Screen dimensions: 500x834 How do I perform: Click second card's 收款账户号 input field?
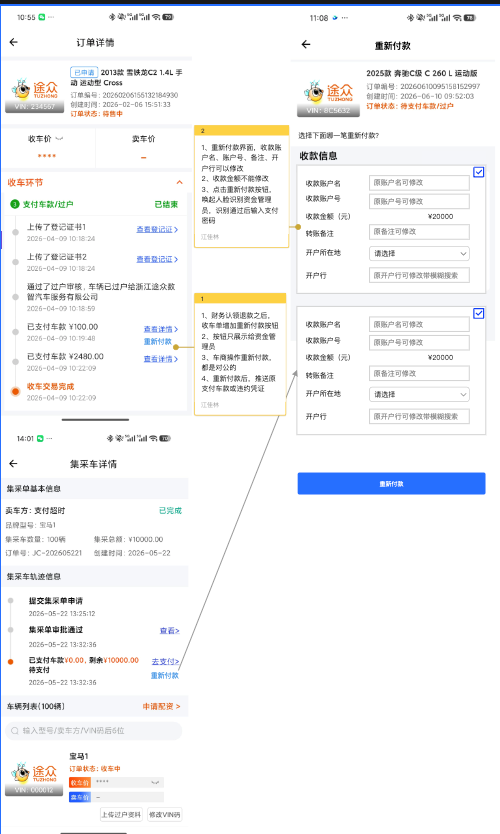coord(419,343)
